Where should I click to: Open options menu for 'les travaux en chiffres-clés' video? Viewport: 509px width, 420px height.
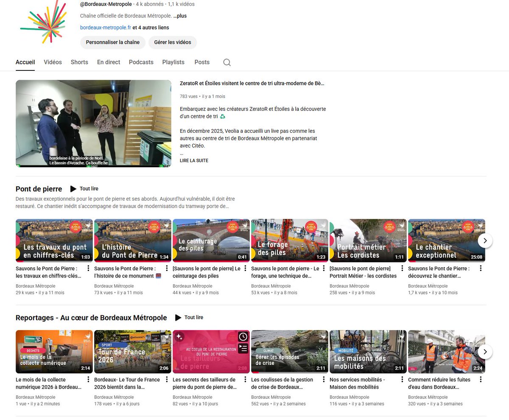88,269
